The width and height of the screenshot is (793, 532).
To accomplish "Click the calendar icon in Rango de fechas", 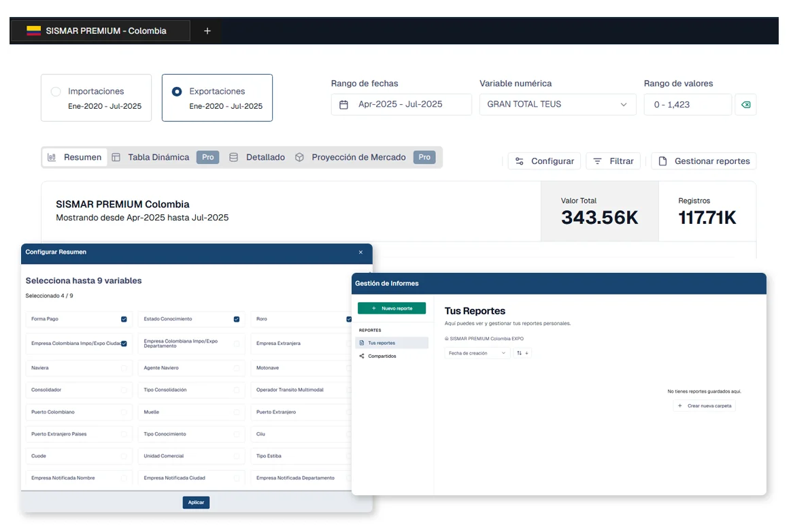I will 344,105.
